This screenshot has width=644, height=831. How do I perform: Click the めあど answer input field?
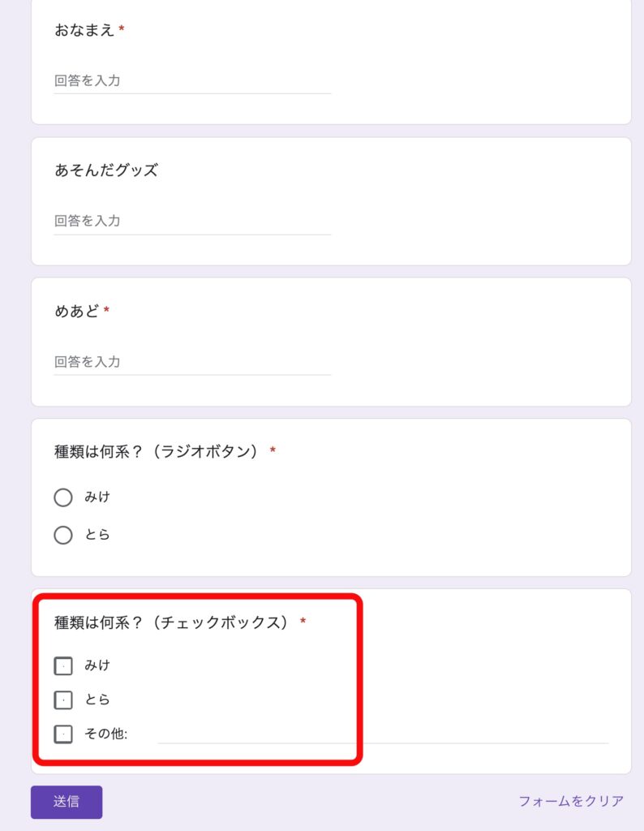click(192, 362)
